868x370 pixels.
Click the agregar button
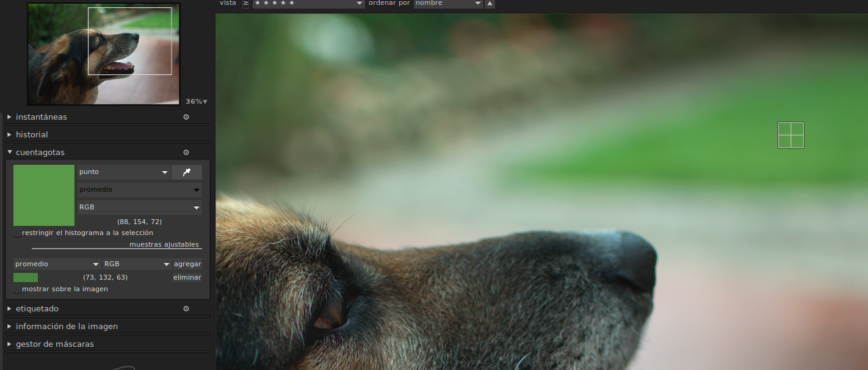tap(187, 264)
